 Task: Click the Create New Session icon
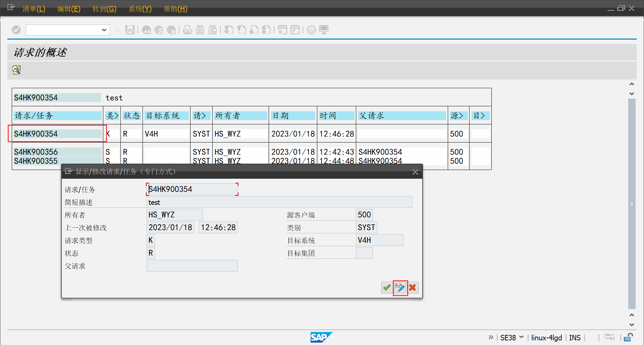point(282,30)
